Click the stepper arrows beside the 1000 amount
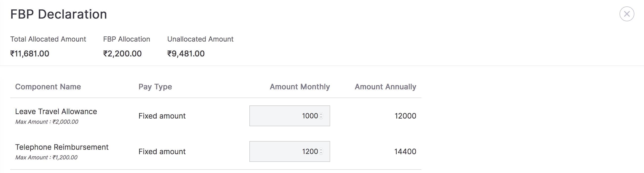This screenshot has width=644, height=173. (321, 116)
